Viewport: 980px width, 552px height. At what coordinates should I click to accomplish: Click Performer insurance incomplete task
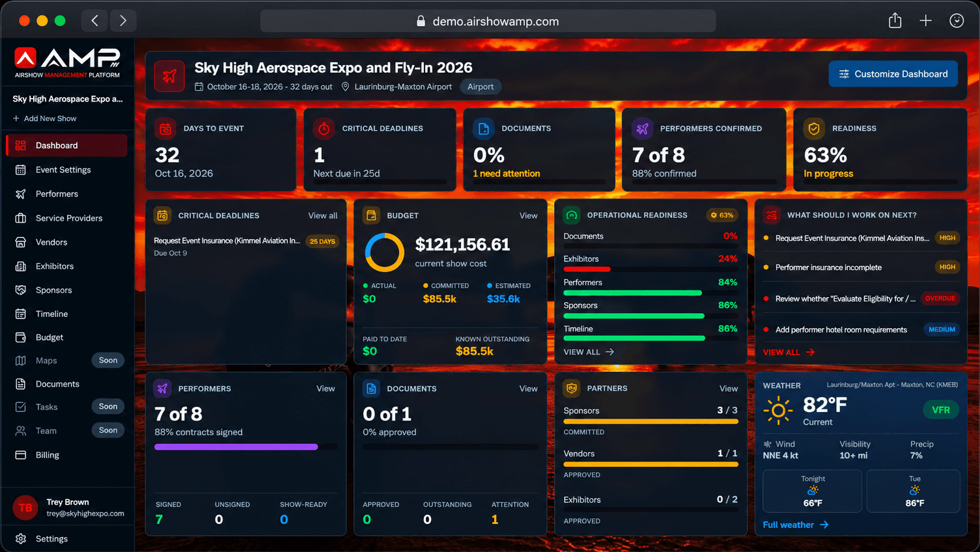860,267
